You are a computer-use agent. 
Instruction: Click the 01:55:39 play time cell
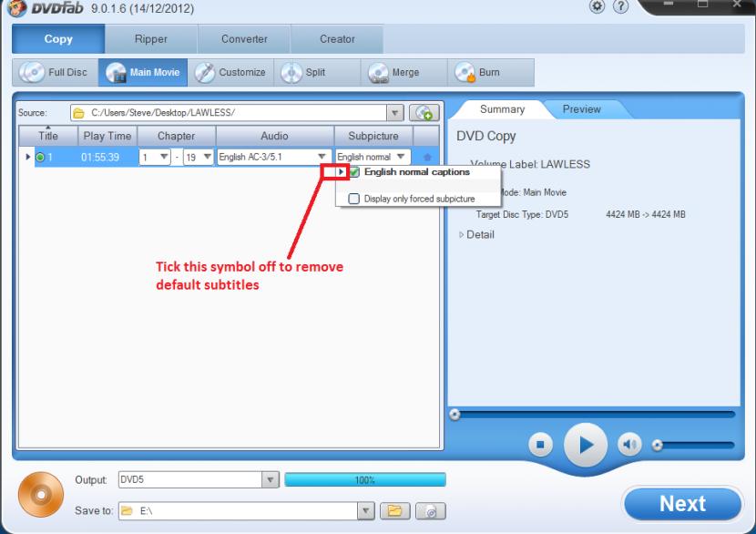(x=100, y=158)
